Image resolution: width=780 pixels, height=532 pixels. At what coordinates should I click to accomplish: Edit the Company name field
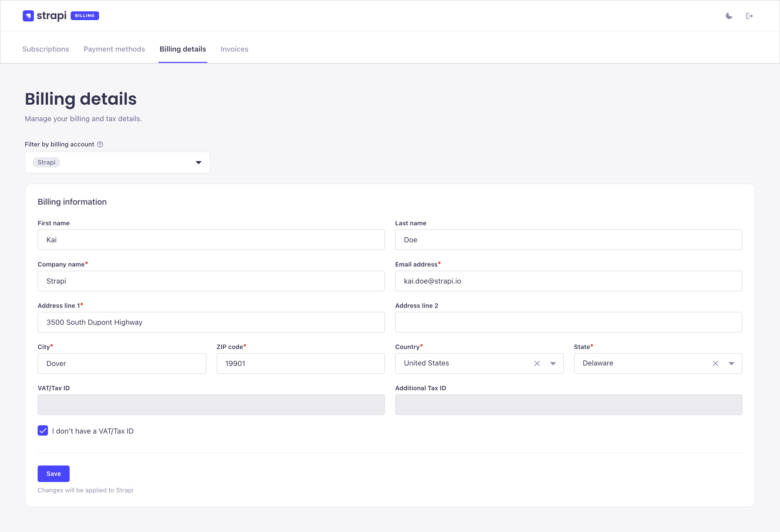click(211, 281)
